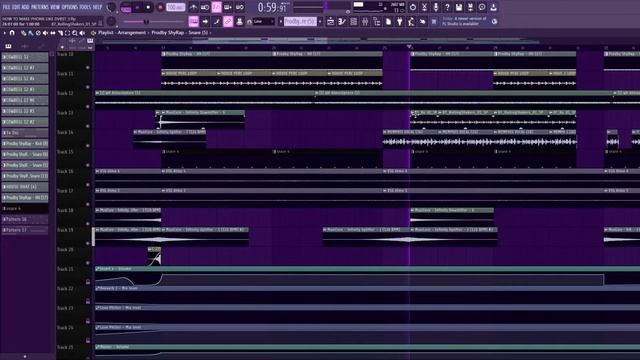This screenshot has width=640, height=360.
Task: Toggle typing keyboard to piano icon
Action: click(x=193, y=22)
